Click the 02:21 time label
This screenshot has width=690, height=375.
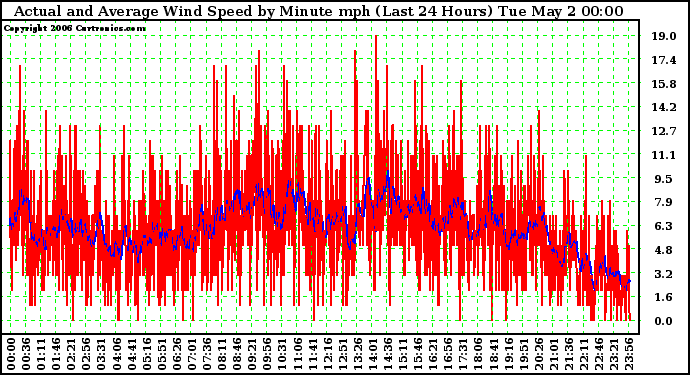tap(71, 354)
